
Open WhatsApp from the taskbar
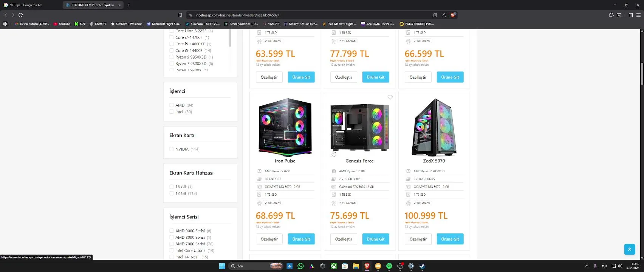tap(300, 266)
